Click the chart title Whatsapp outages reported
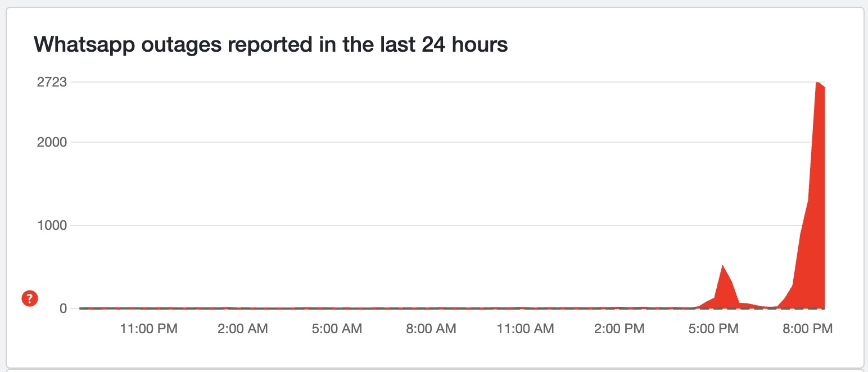The height and width of the screenshot is (372, 868). coord(271,44)
